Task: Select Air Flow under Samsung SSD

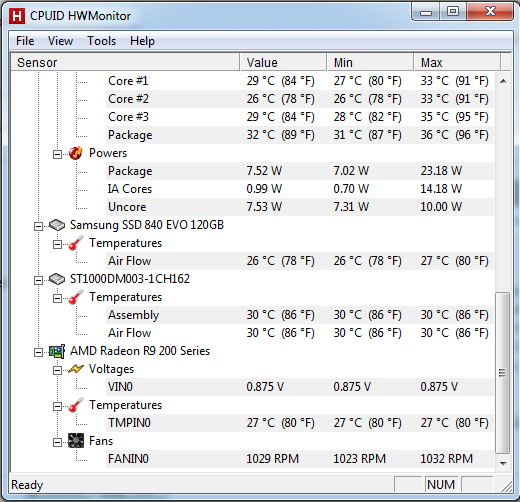Action: [x=300, y=261]
